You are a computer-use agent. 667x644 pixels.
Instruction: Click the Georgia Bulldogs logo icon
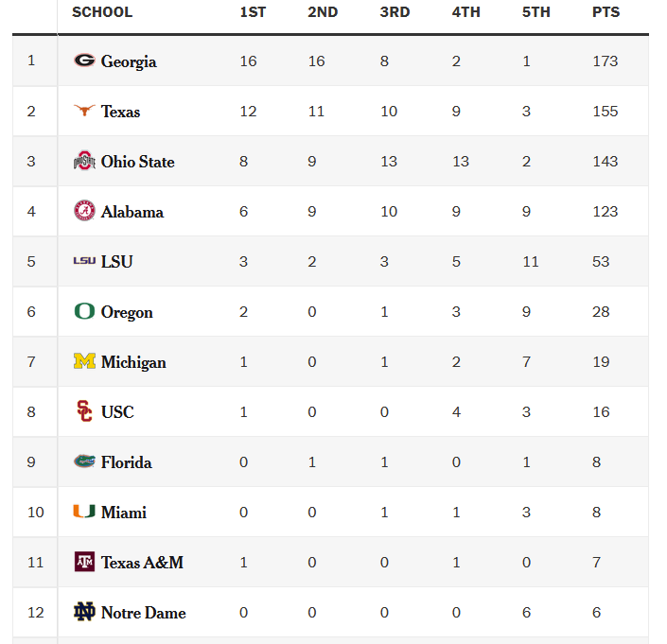click(84, 61)
